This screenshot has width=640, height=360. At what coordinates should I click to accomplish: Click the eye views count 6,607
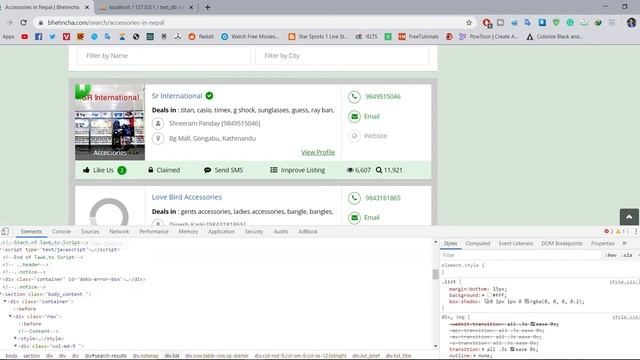click(x=358, y=170)
